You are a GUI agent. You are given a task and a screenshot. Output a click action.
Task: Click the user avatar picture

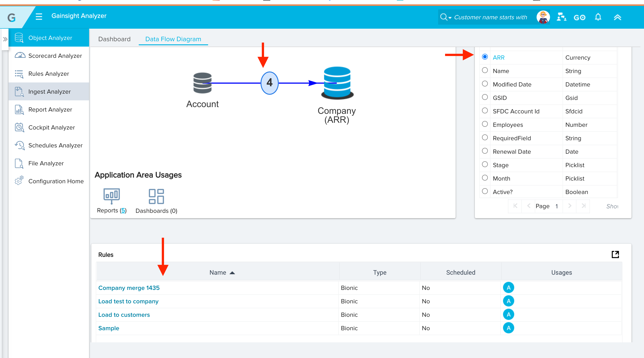tap(543, 17)
